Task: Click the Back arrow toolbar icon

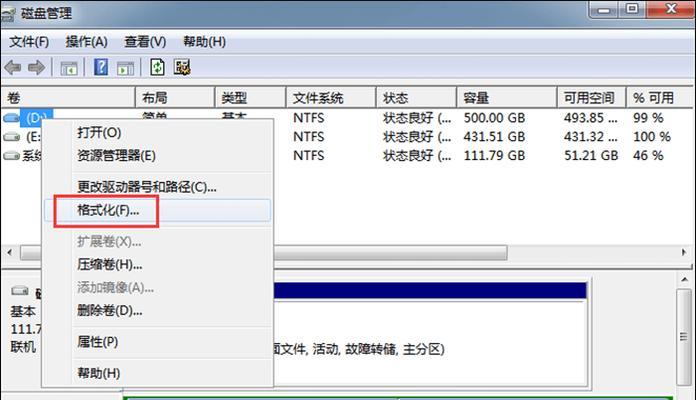Action: click(13, 68)
